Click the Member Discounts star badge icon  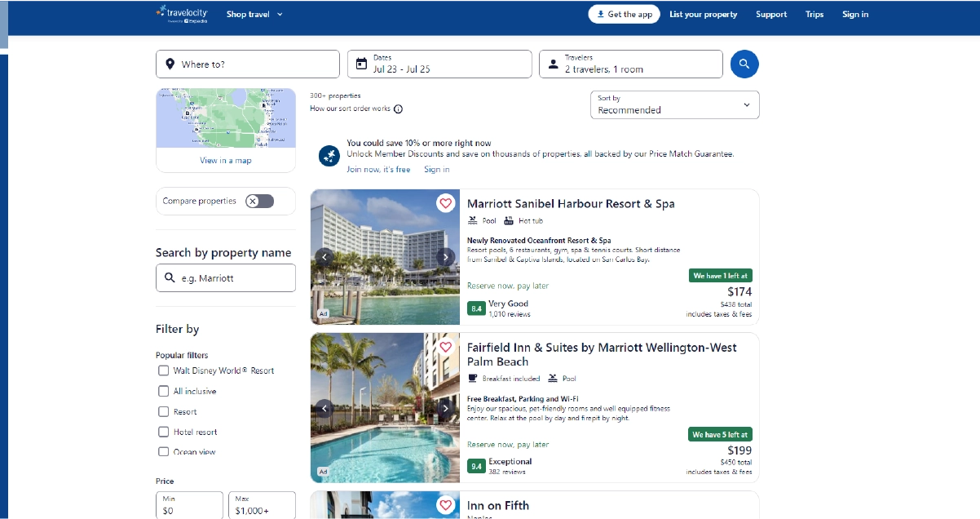tap(329, 155)
